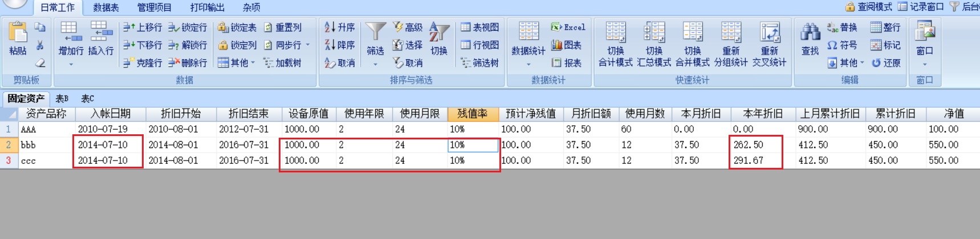This screenshot has height=239, width=980.
Task: Open 报表 report
Action: 566,63
